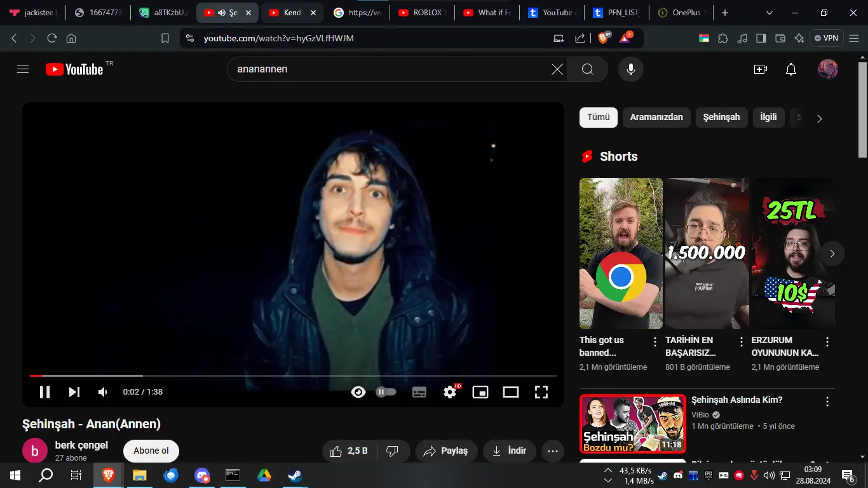Open YouTube notifications bell

(791, 69)
